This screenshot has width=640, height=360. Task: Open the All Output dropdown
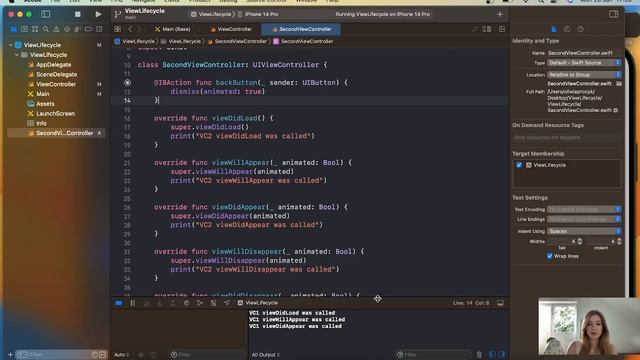pyautogui.click(x=266, y=355)
